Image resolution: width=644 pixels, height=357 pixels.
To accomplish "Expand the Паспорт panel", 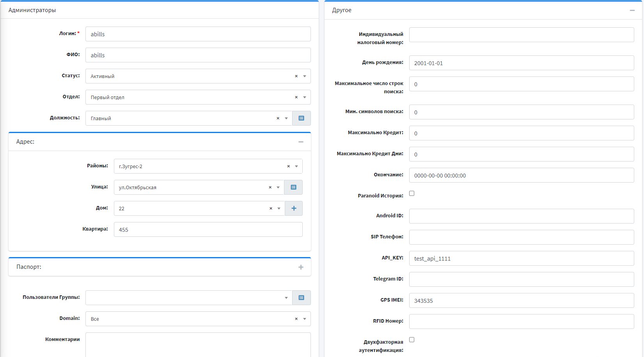I will (301, 267).
